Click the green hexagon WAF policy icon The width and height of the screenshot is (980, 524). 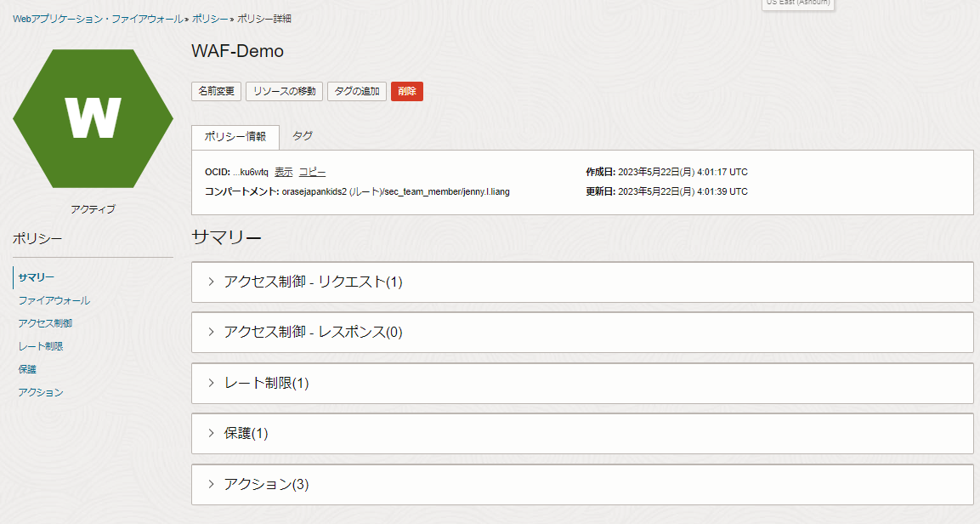[x=93, y=118]
